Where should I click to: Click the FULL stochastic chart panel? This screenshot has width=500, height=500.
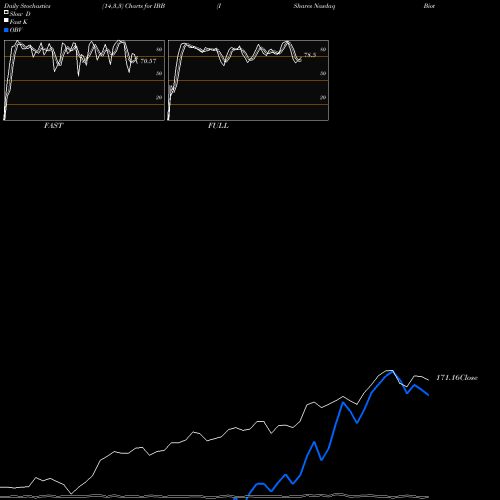tap(248, 80)
